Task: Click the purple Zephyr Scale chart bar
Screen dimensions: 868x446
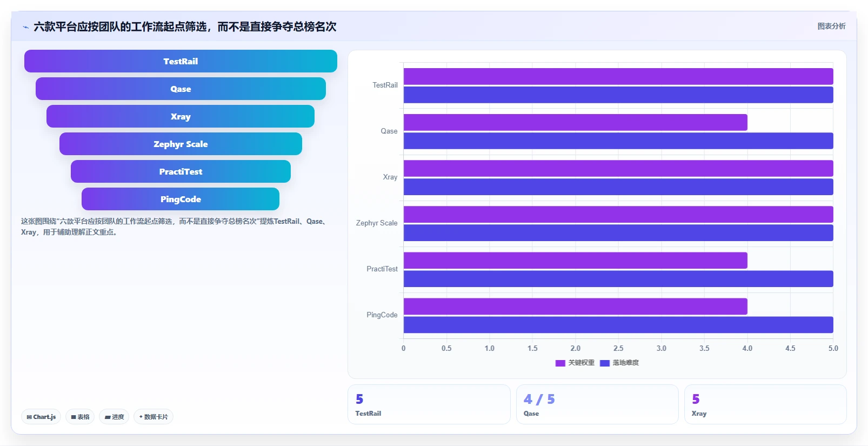Action: [x=618, y=214]
